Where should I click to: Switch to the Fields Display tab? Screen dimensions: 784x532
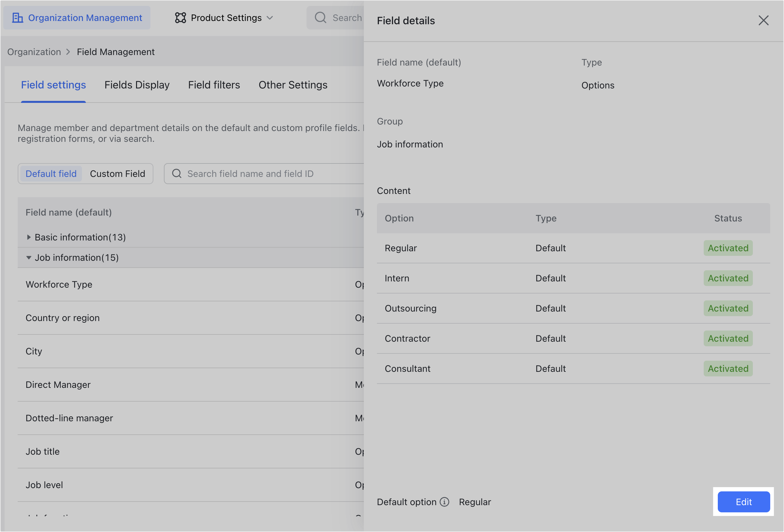coord(137,85)
